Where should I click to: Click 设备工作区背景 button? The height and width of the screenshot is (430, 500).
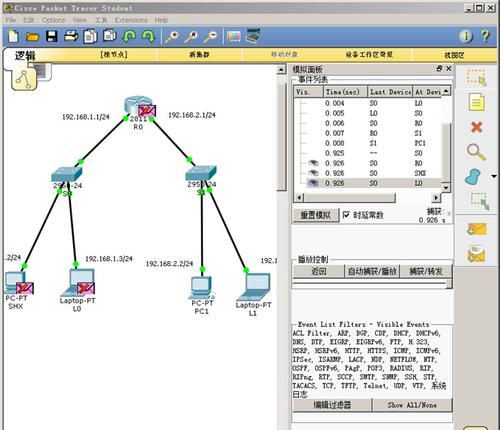[369, 55]
